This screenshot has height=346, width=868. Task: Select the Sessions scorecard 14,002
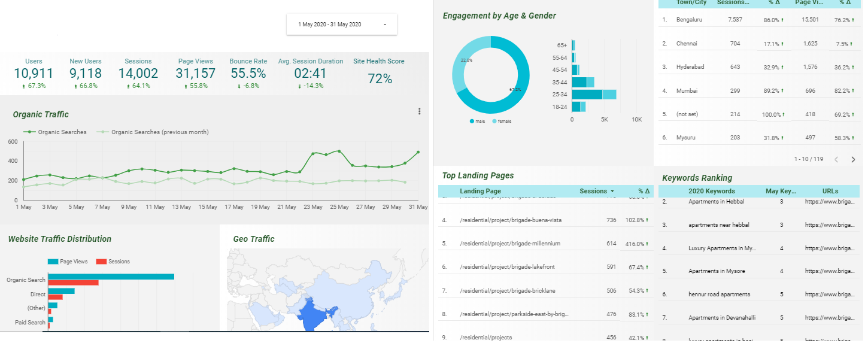coord(138,74)
